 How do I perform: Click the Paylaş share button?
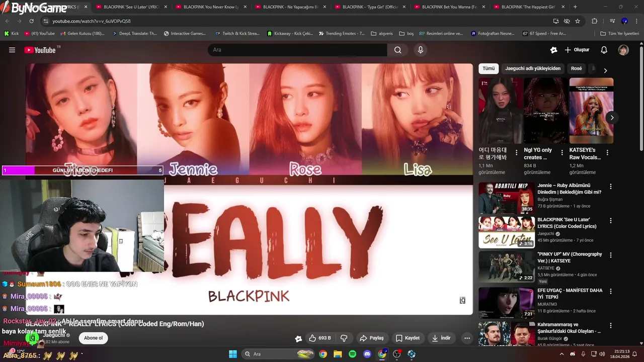point(371,338)
